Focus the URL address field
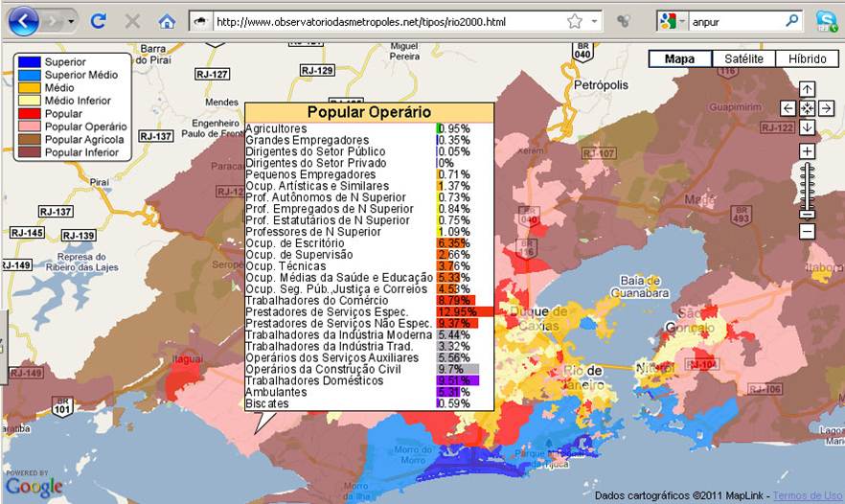This screenshot has height=504, width=845. pyautogui.click(x=390, y=22)
